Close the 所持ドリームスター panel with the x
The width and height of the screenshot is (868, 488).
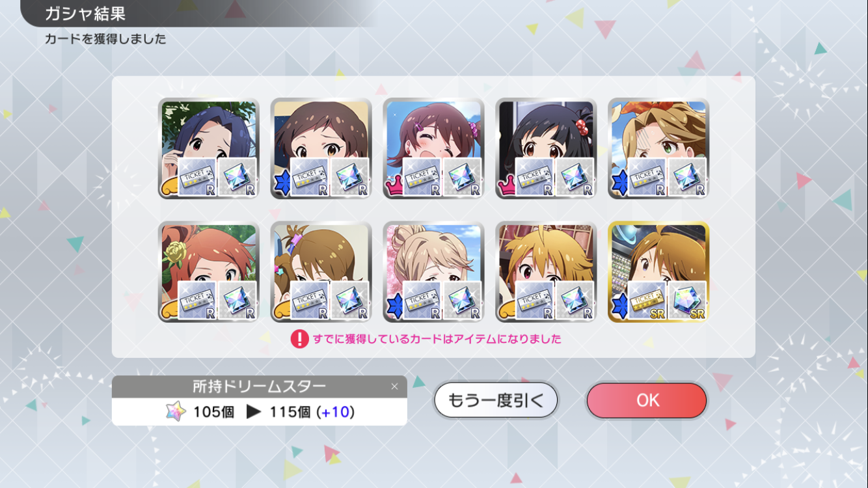(394, 386)
